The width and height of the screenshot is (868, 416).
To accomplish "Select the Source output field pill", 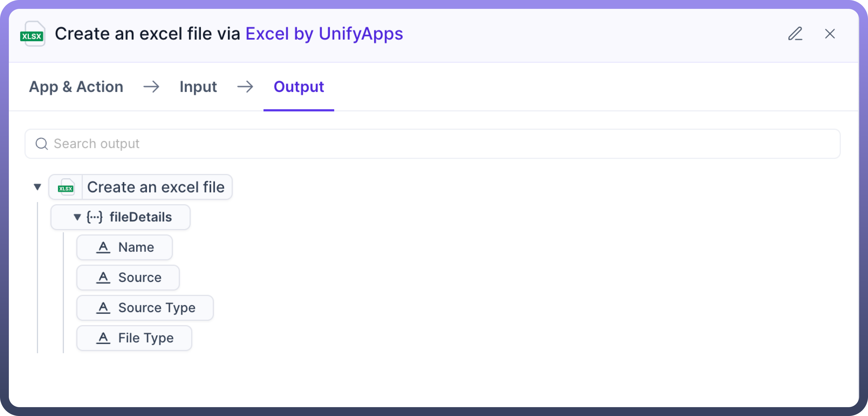I will coord(139,278).
